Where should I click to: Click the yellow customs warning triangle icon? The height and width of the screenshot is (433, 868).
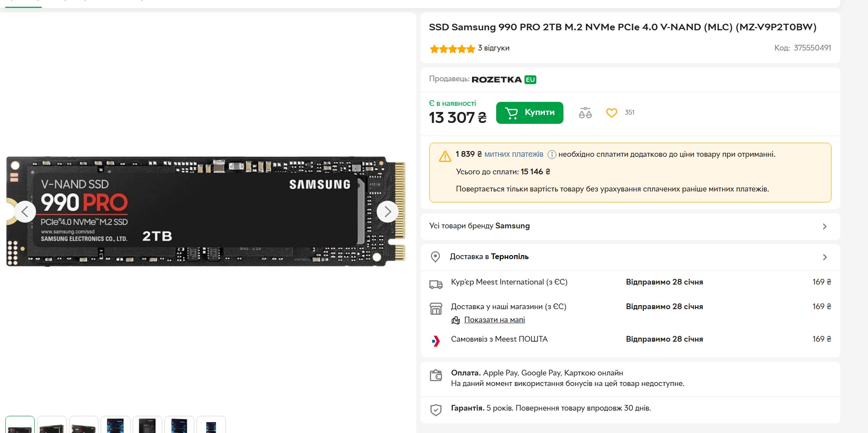[x=445, y=156]
